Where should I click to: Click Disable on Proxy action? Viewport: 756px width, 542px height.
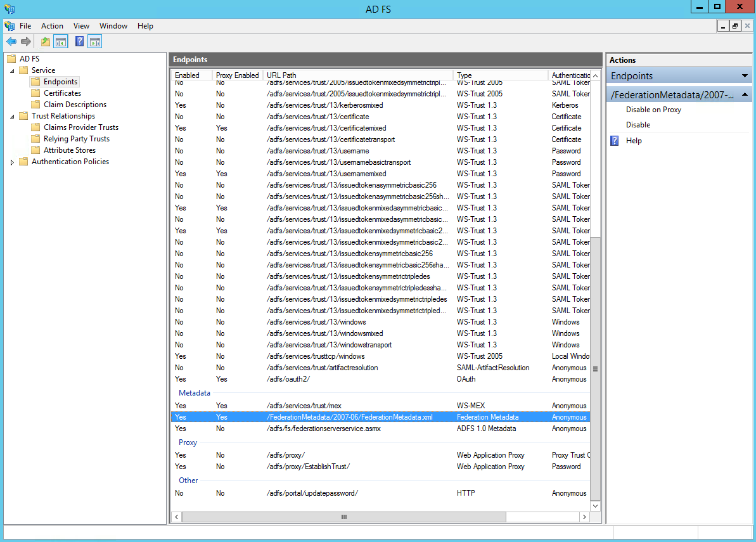pos(653,110)
